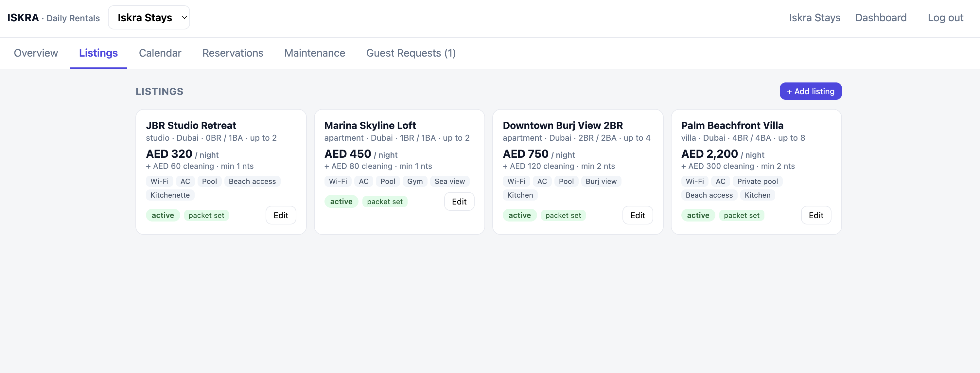Click the AED 60 cleaning fee line
This screenshot has height=373, width=980.
[200, 166]
